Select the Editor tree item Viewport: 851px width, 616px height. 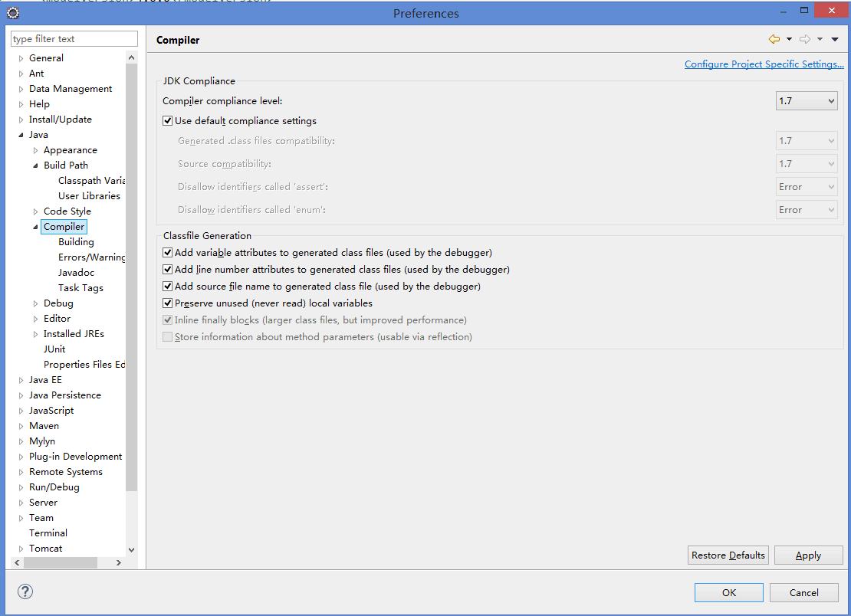click(57, 319)
